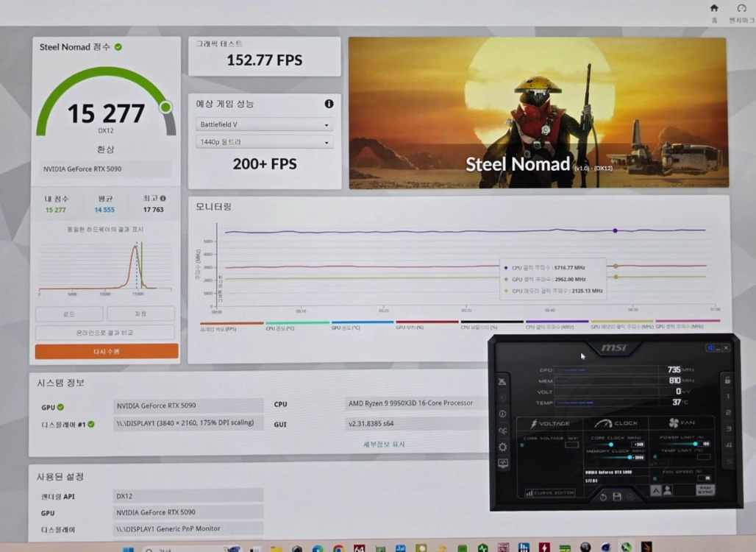Click the info icon beside 예상 게임 성능
This screenshot has width=756, height=552.
coord(329,104)
